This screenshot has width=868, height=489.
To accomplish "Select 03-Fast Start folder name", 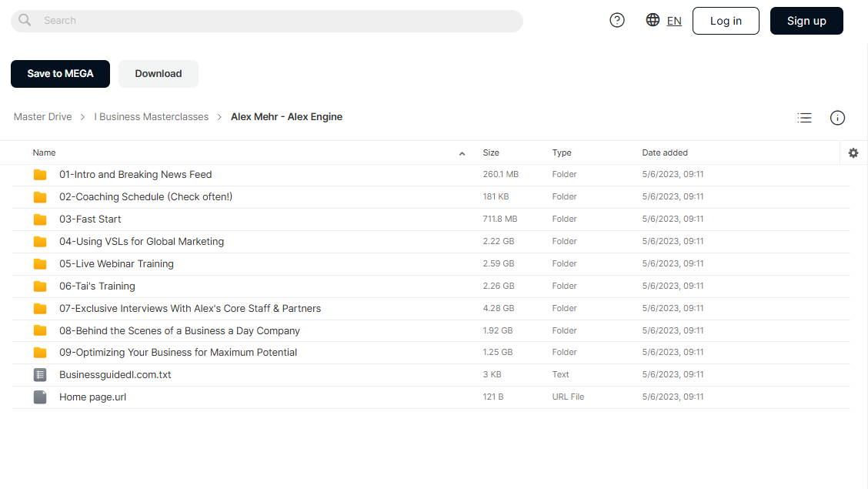I will coord(90,219).
